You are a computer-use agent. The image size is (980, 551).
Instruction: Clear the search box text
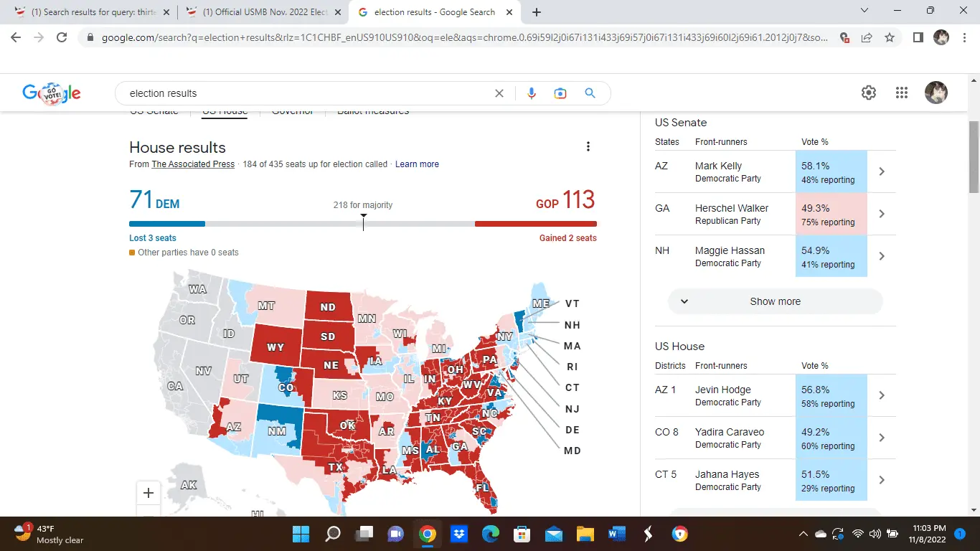[499, 93]
